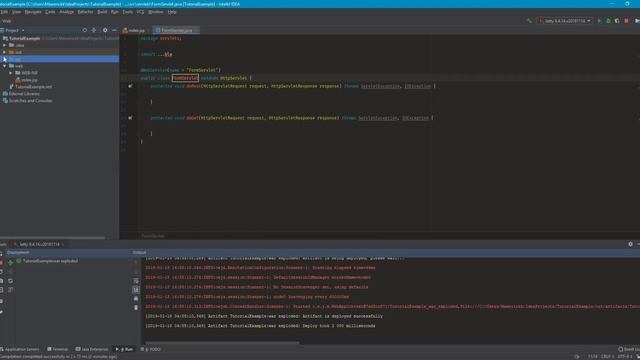This screenshot has width=640, height=360.
Task: Click the Output header in Run panel
Action: 139,253
